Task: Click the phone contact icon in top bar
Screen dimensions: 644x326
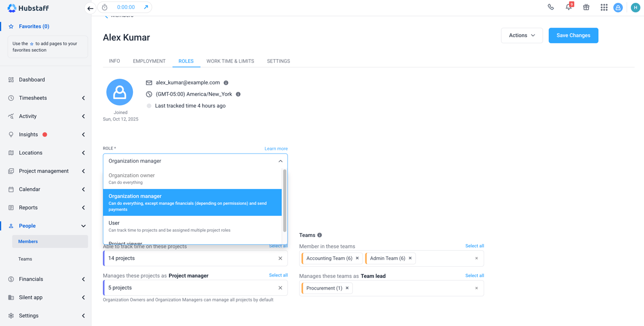Action: 551,7
